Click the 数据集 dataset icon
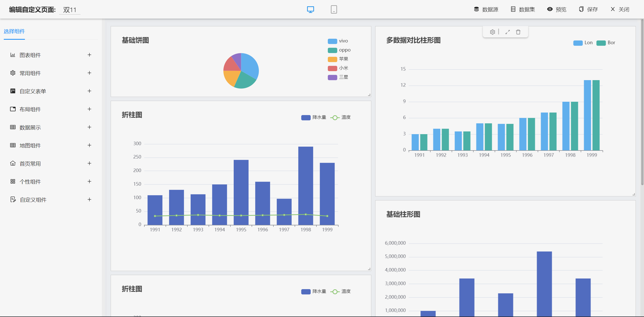The image size is (644, 317). (x=513, y=9)
